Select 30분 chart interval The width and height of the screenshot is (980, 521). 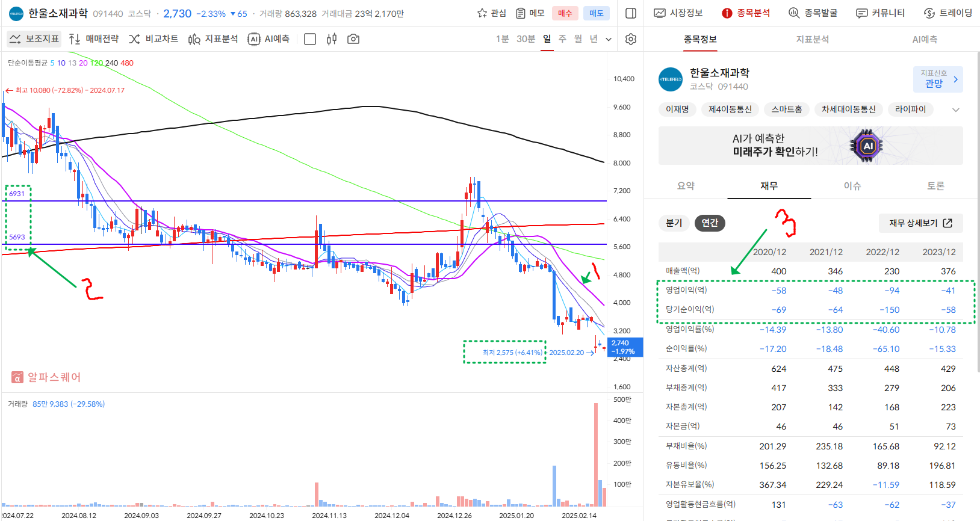coord(526,39)
